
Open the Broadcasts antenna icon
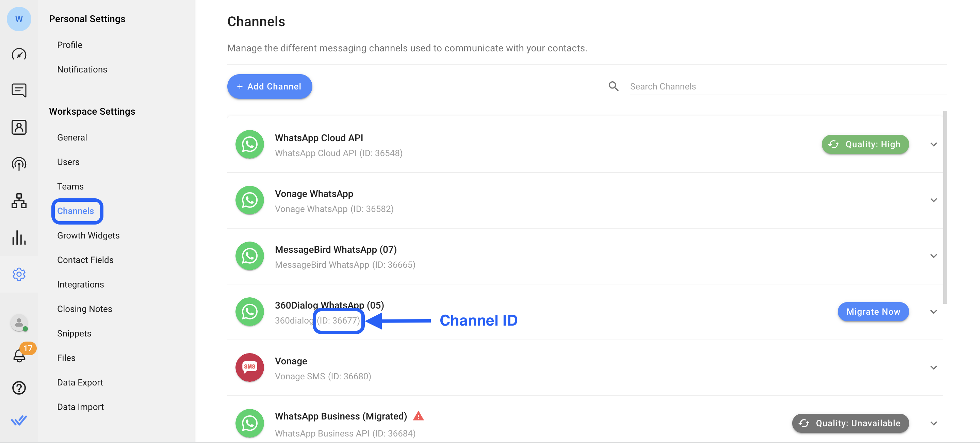coord(19,164)
